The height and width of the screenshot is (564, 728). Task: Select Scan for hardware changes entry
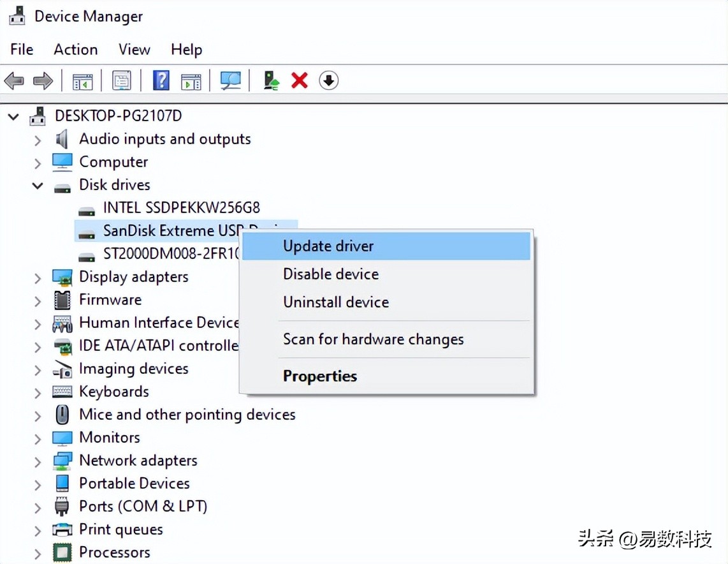tap(386, 339)
